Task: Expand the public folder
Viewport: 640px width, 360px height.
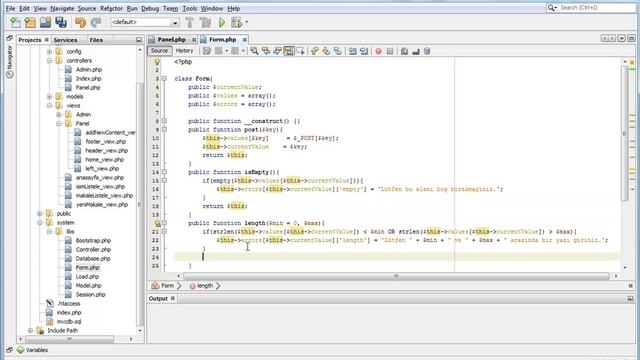Action: click(x=40, y=213)
